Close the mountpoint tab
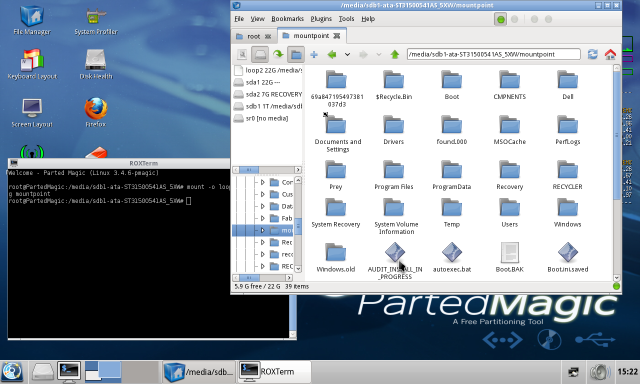 pos(336,36)
